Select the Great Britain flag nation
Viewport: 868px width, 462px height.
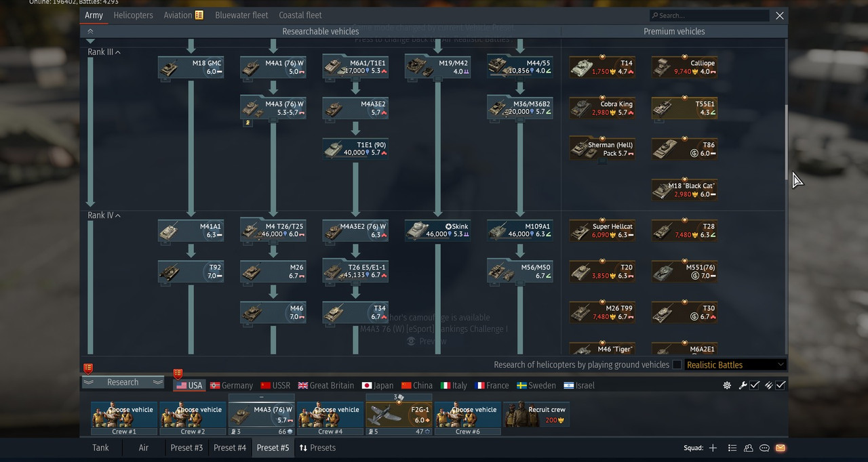click(x=325, y=385)
